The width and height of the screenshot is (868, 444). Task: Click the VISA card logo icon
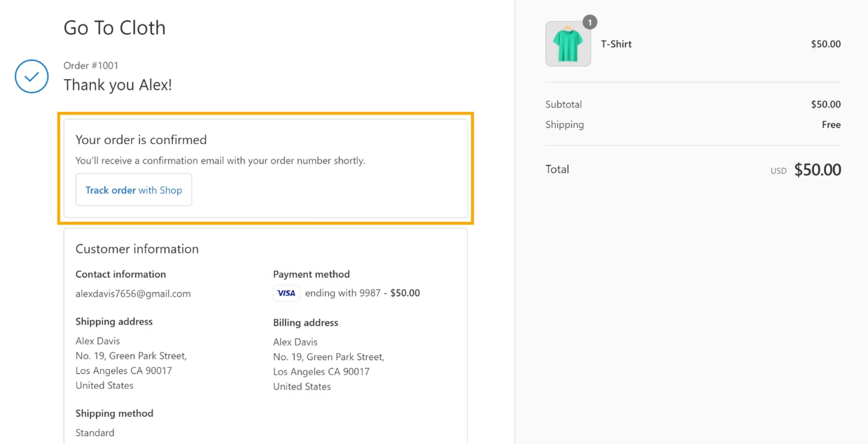click(x=286, y=294)
